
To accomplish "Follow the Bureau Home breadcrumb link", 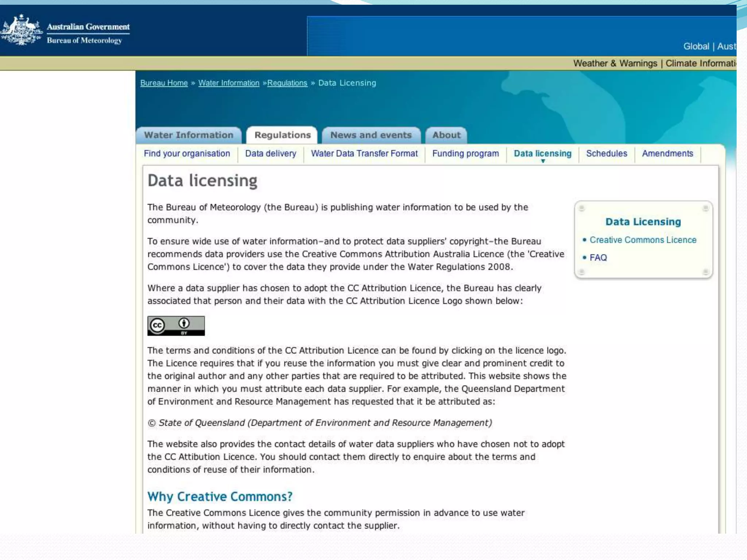I will pyautogui.click(x=164, y=83).
